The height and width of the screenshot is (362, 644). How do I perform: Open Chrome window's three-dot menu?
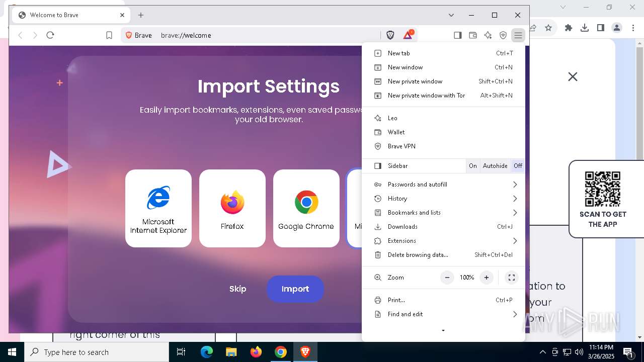[x=633, y=28]
